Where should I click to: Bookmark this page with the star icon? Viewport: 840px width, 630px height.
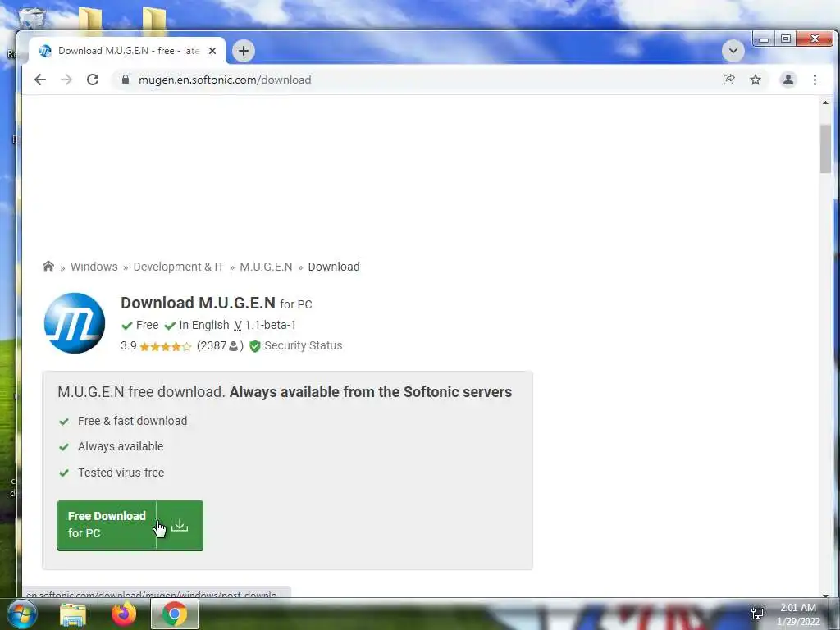(756, 80)
